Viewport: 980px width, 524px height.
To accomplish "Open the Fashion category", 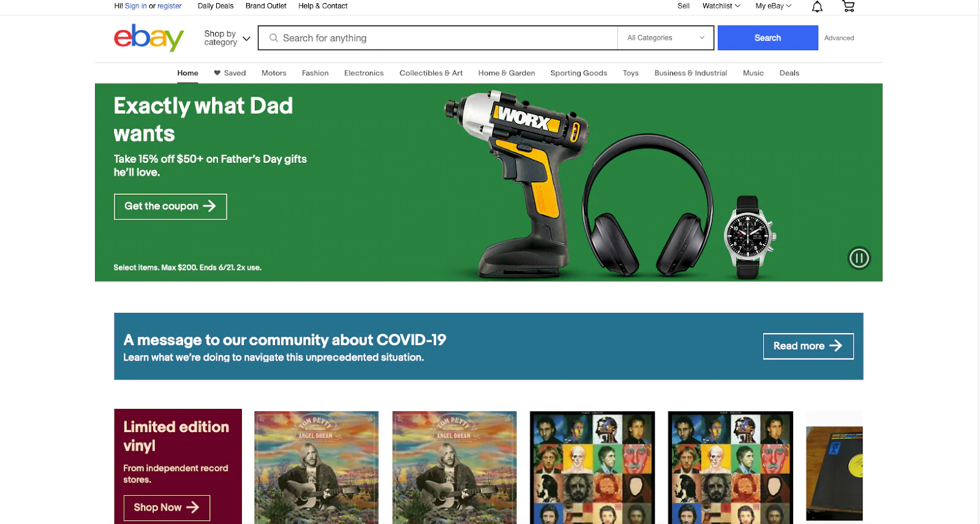I will [x=315, y=73].
